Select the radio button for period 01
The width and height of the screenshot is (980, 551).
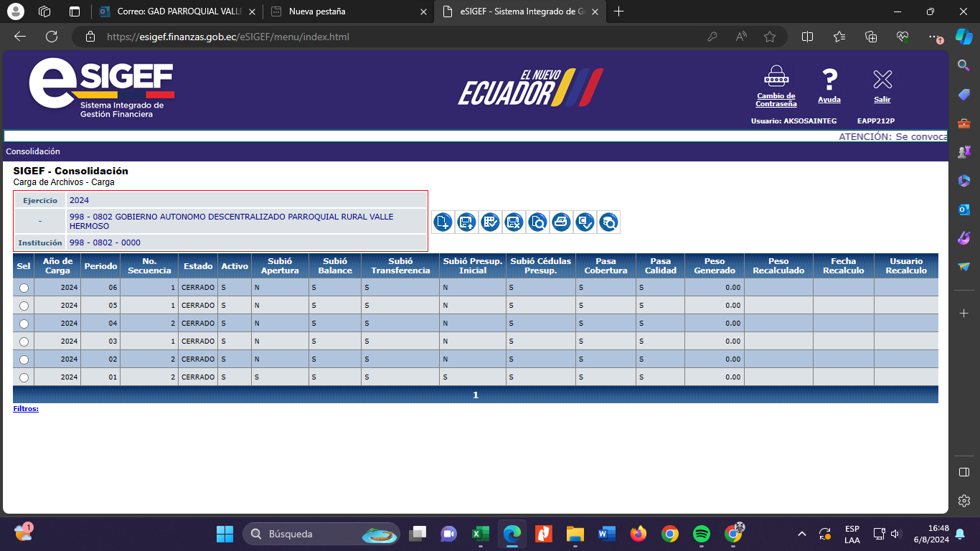24,377
